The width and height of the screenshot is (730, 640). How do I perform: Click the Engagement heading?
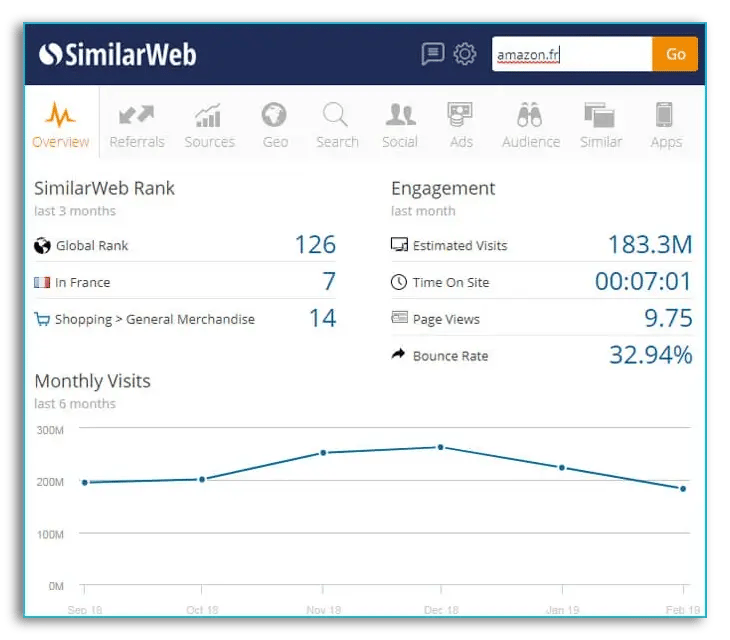click(443, 189)
